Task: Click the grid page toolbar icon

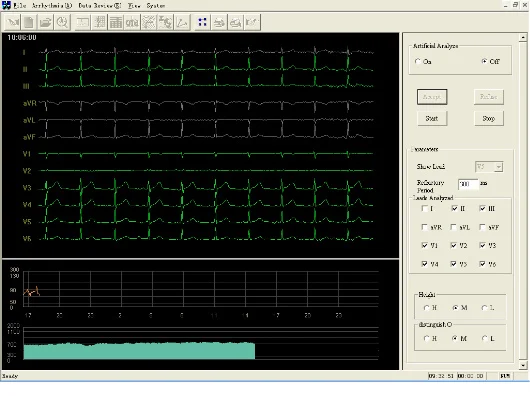Action: pos(99,22)
